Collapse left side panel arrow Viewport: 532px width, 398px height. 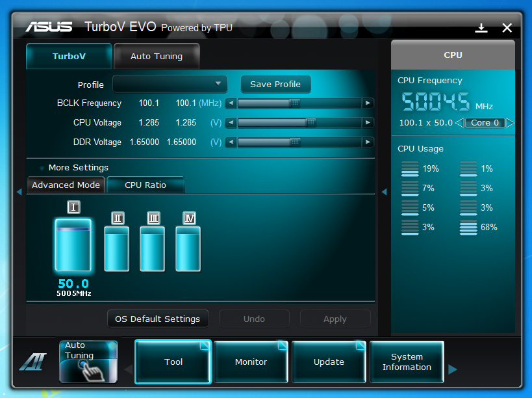19,192
